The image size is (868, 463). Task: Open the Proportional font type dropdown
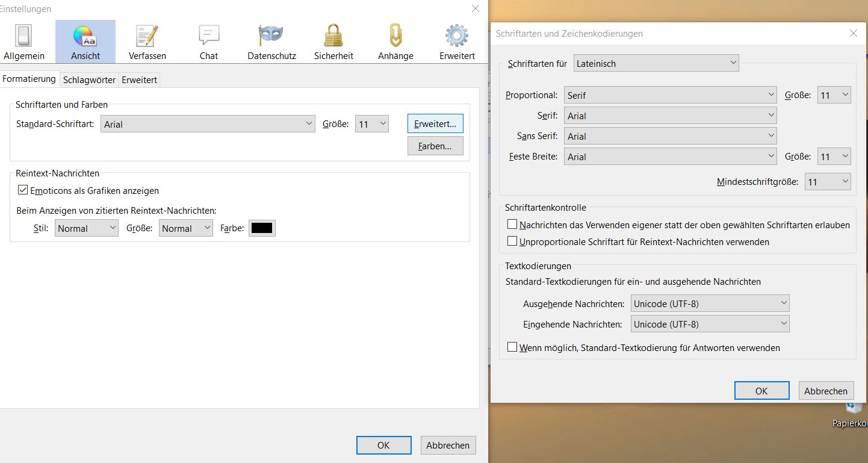pos(671,95)
